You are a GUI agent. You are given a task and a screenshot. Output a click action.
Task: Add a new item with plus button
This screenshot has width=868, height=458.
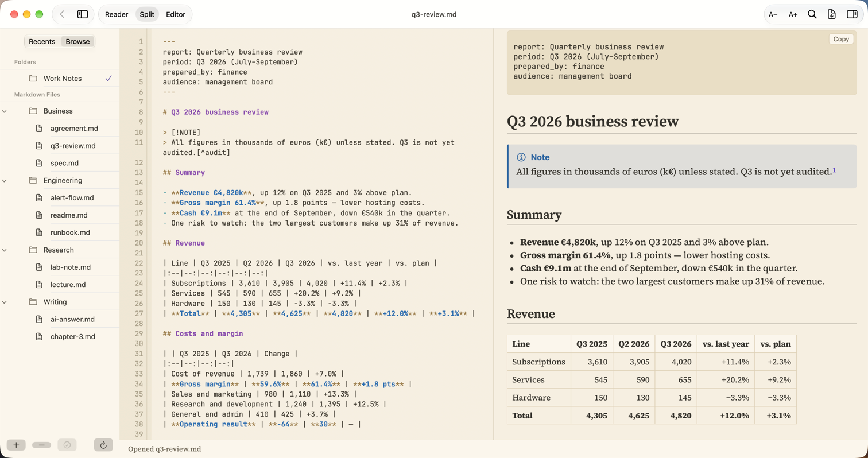click(16, 445)
